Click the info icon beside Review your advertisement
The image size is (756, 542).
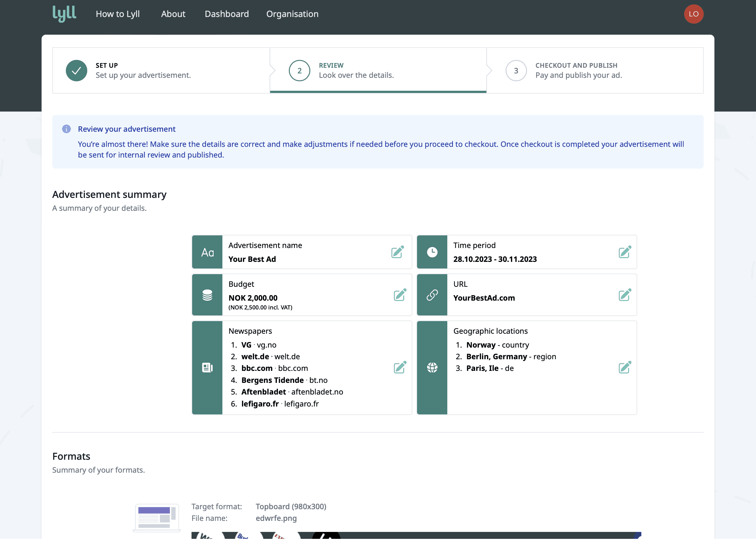66,129
